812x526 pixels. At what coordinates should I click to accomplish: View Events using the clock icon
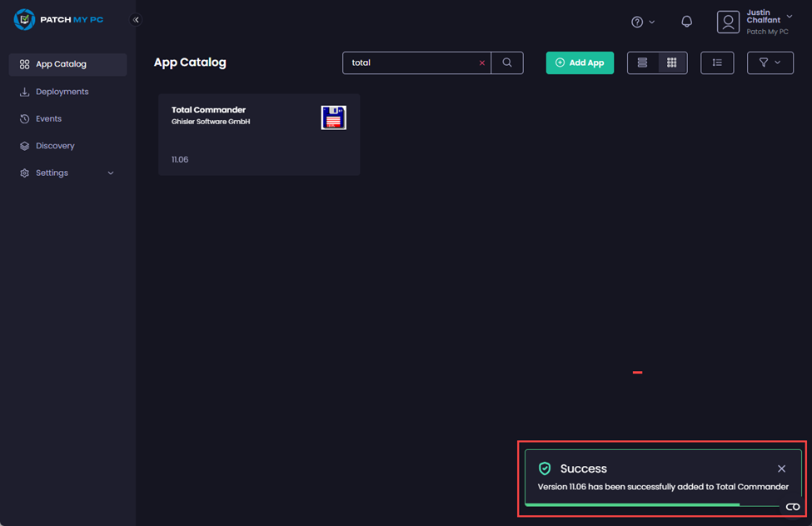[24, 118]
